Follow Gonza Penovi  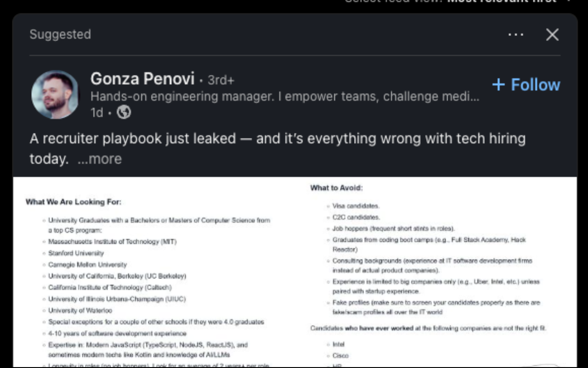(x=535, y=85)
